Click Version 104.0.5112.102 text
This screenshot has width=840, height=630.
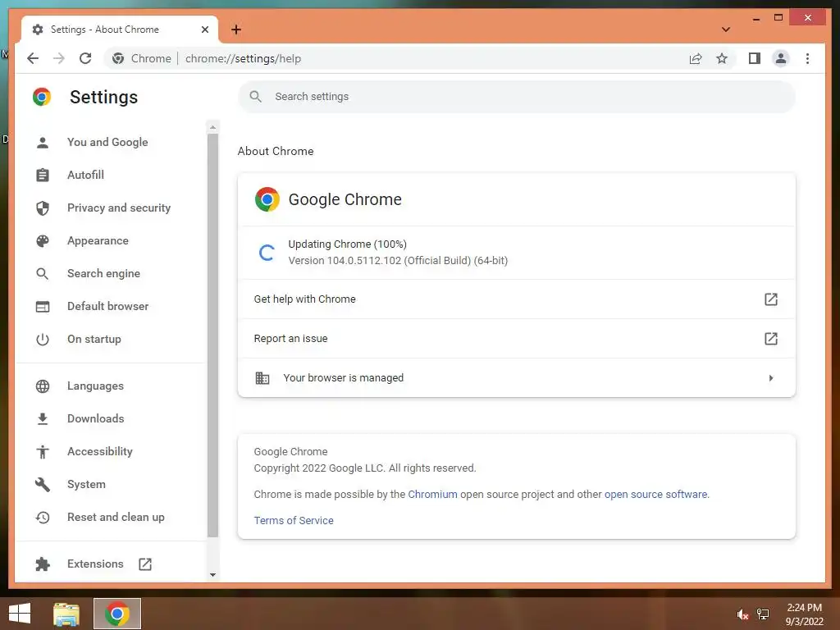[398, 260]
